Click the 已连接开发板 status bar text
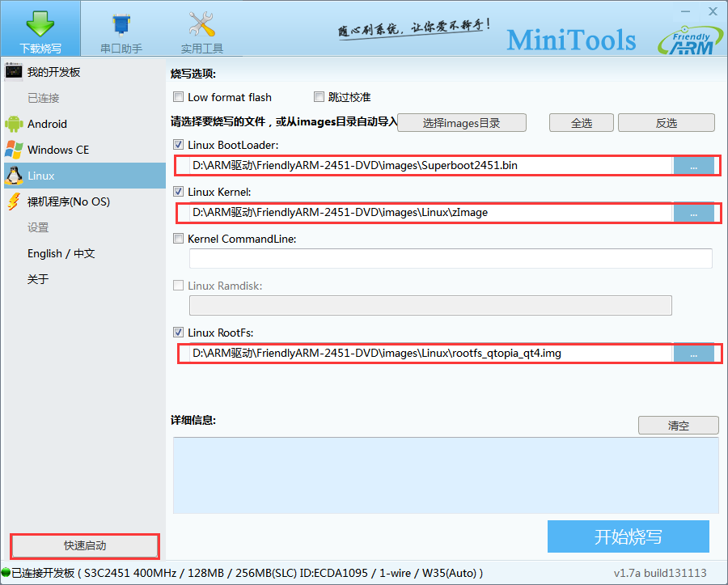728x585 pixels. (247, 573)
